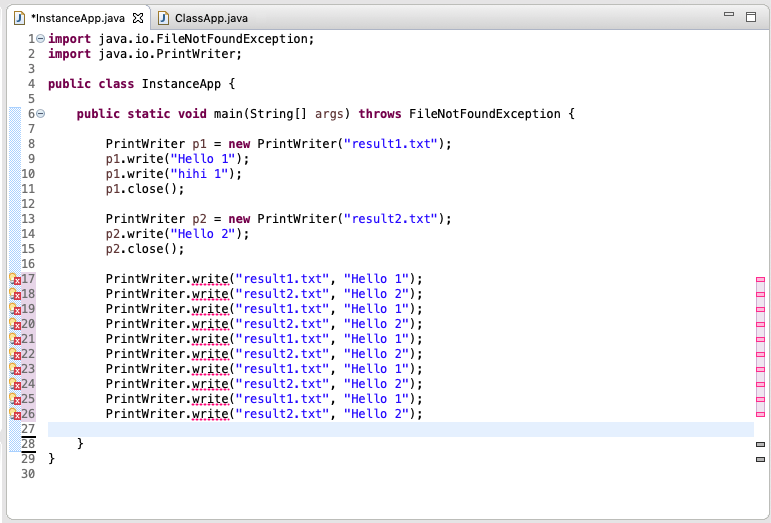Jump to line 18 error in overview ruler
771x523 pixels.
click(x=760, y=294)
